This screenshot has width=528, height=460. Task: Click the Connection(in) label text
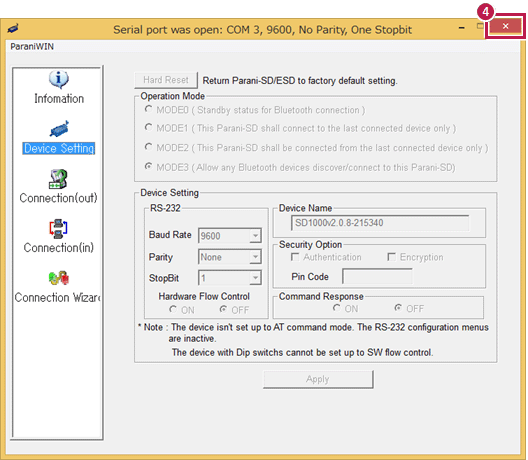(x=59, y=248)
